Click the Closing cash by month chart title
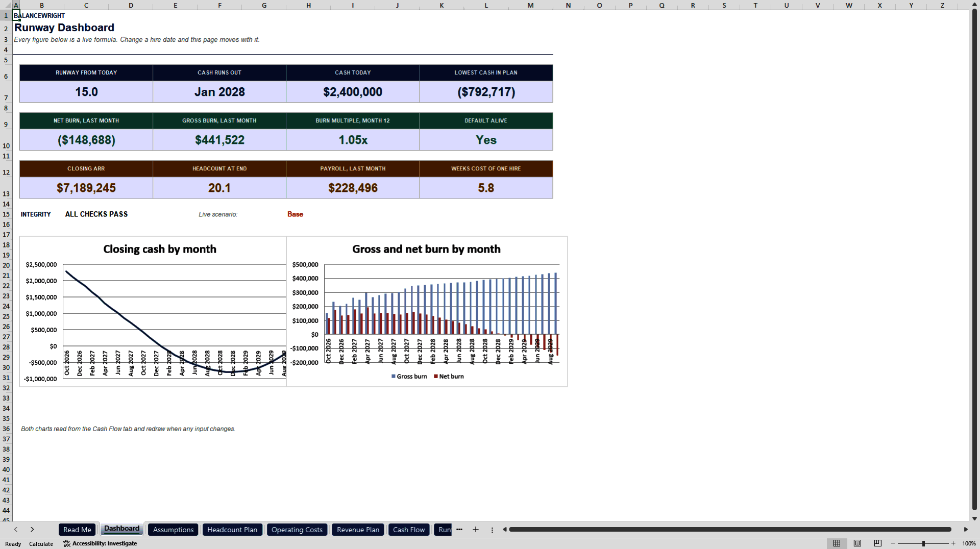Viewport: 980px width, 549px height. coord(160,249)
